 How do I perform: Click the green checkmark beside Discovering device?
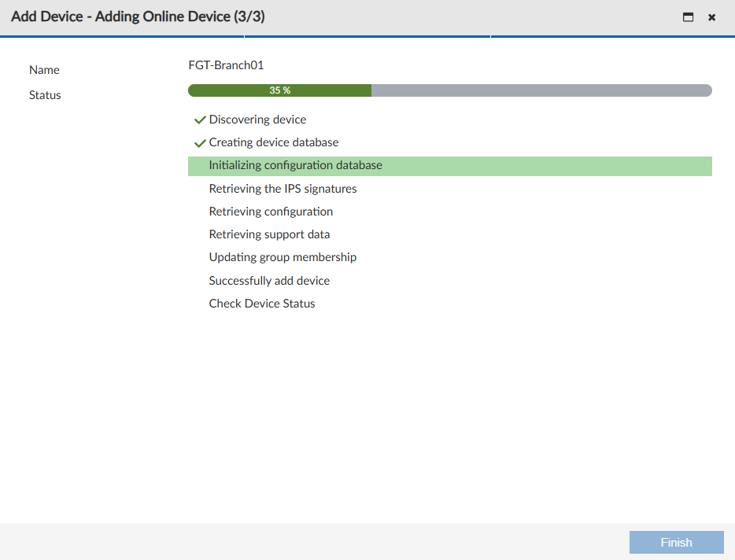(200, 120)
